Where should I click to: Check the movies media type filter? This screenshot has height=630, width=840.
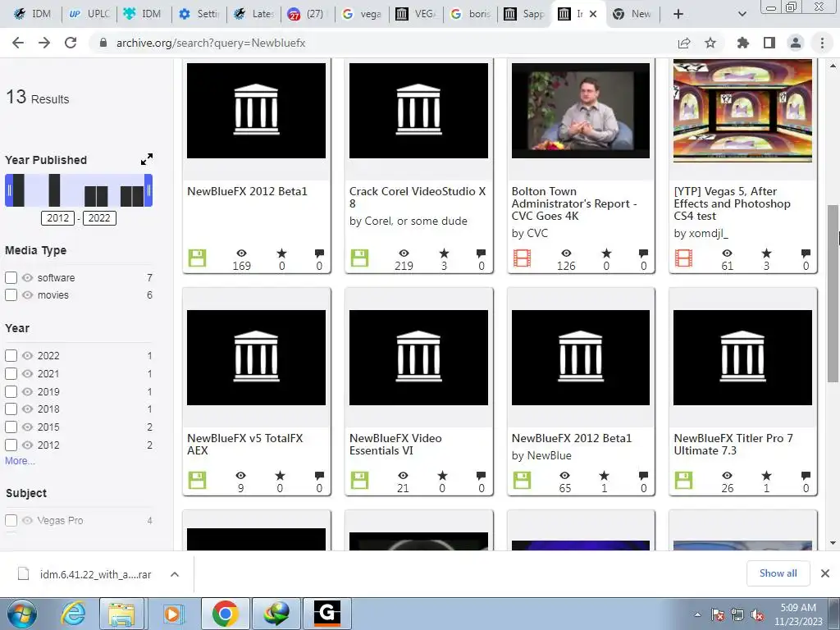click(x=11, y=294)
